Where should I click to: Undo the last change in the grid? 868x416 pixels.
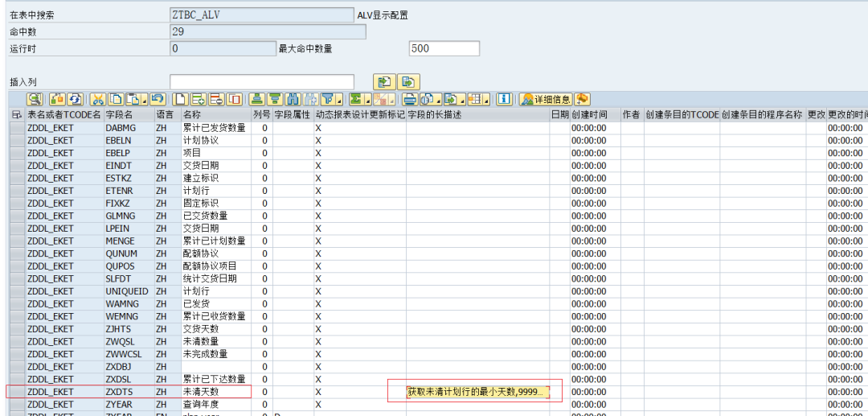pyautogui.click(x=158, y=99)
